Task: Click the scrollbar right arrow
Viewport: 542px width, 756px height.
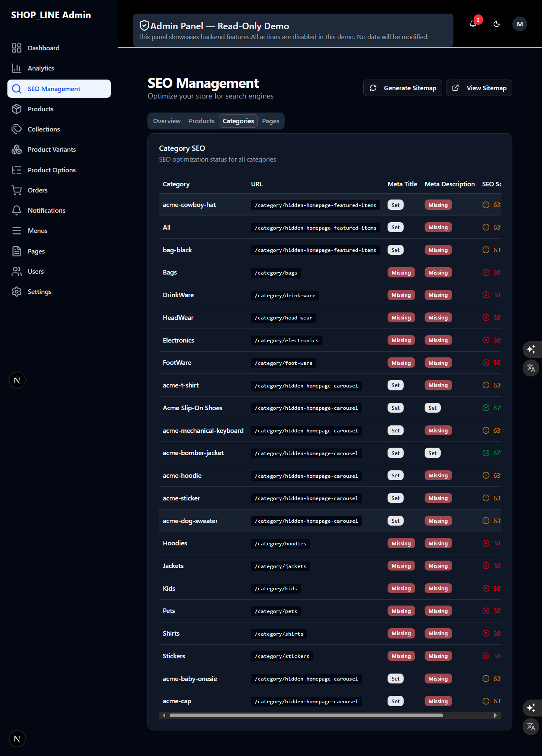Action: 495,716
